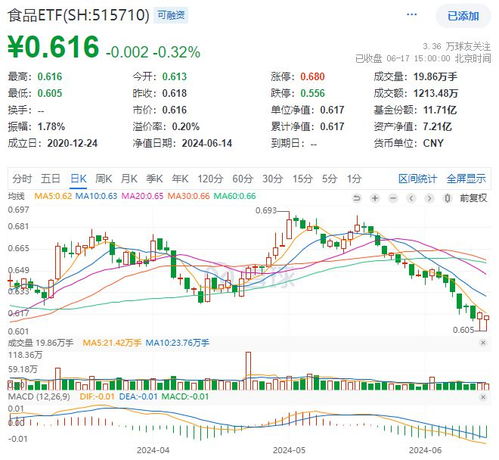Click the 2024-05 date axis label

tap(289, 450)
